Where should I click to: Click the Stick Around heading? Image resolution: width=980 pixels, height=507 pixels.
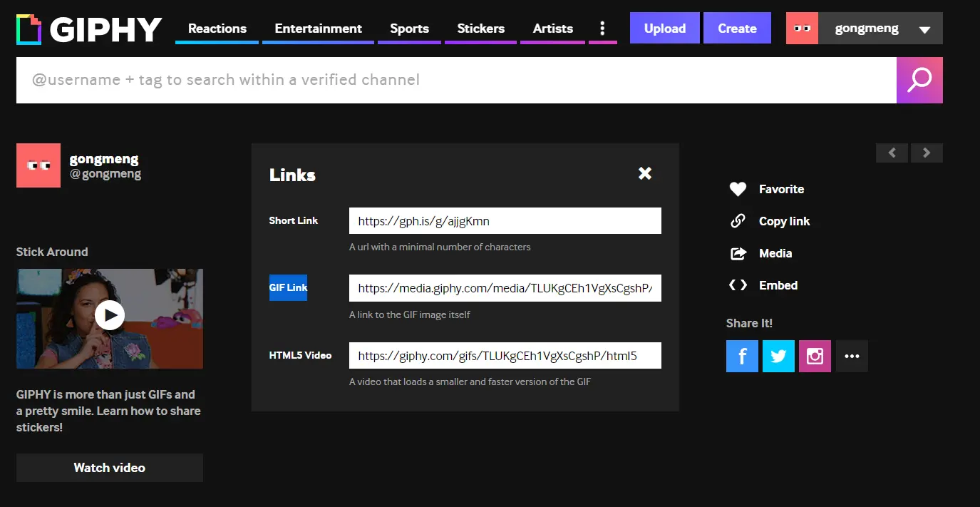tap(52, 252)
